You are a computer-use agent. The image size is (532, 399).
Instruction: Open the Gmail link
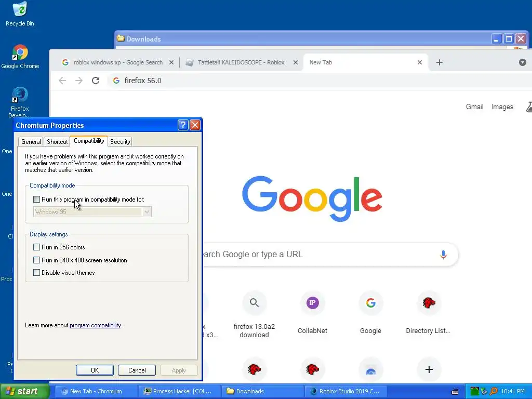coord(474,107)
